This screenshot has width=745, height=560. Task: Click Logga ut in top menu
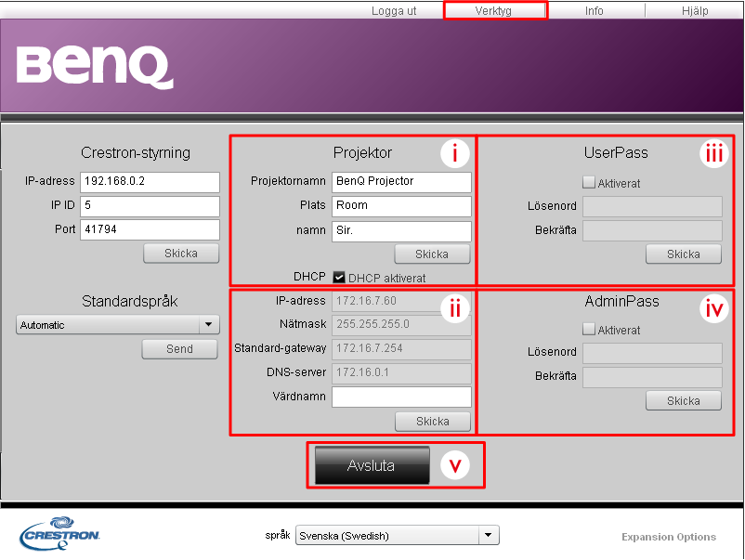pos(394,10)
